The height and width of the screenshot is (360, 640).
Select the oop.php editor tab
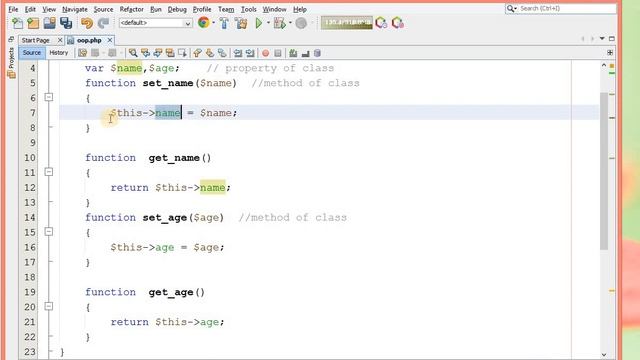click(89, 40)
